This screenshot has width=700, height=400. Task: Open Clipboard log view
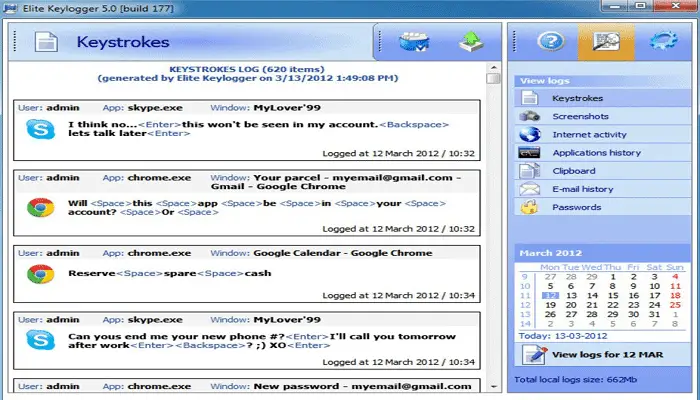[603, 171]
